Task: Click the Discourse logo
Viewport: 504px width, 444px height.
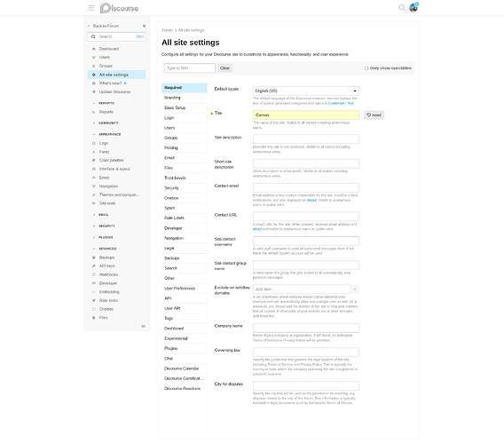Action: [x=119, y=8]
